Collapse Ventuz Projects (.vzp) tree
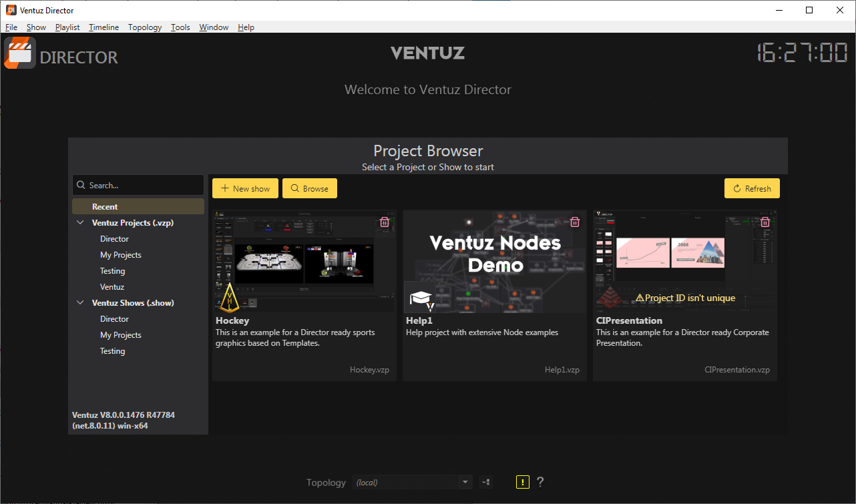The image size is (856, 504). coord(80,223)
